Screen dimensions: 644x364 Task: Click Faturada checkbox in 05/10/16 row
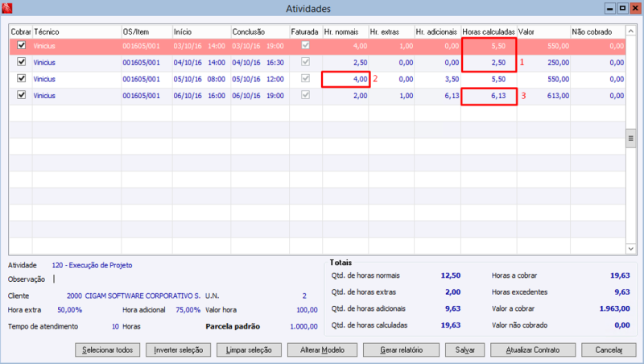(x=306, y=78)
